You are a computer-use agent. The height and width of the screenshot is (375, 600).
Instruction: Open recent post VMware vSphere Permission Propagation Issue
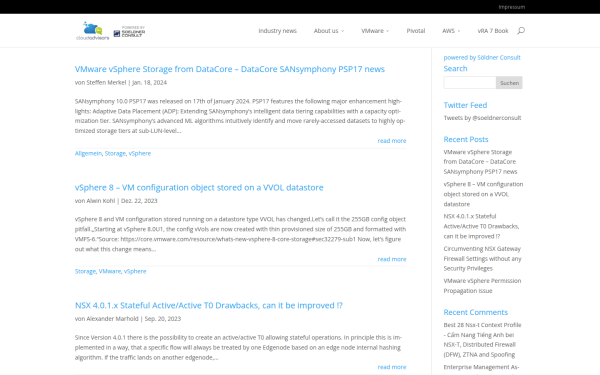482,285
